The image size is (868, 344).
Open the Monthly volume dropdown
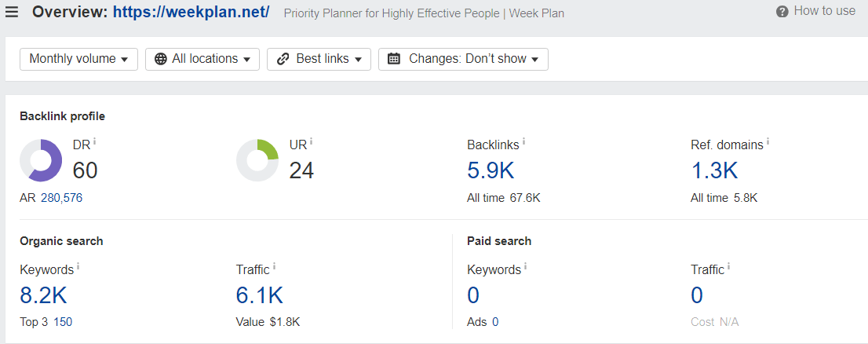coord(78,59)
